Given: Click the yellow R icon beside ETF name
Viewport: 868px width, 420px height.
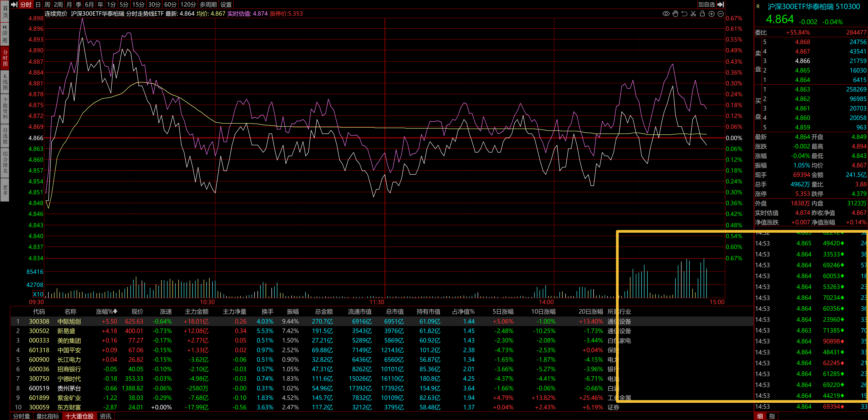Looking at the screenshot, I should [758, 6].
